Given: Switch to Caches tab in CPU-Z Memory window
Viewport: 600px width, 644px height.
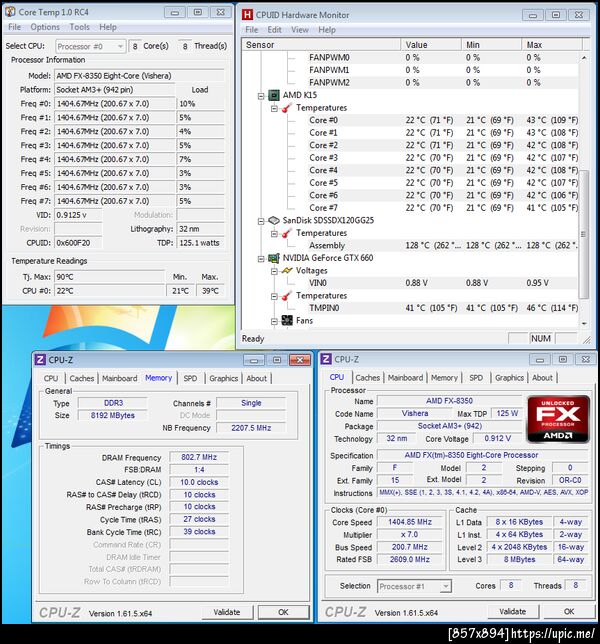Looking at the screenshot, I should pyautogui.click(x=82, y=378).
